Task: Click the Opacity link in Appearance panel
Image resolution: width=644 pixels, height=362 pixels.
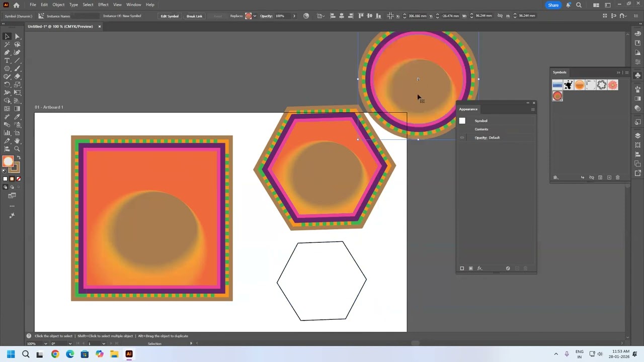Action: coord(480,138)
